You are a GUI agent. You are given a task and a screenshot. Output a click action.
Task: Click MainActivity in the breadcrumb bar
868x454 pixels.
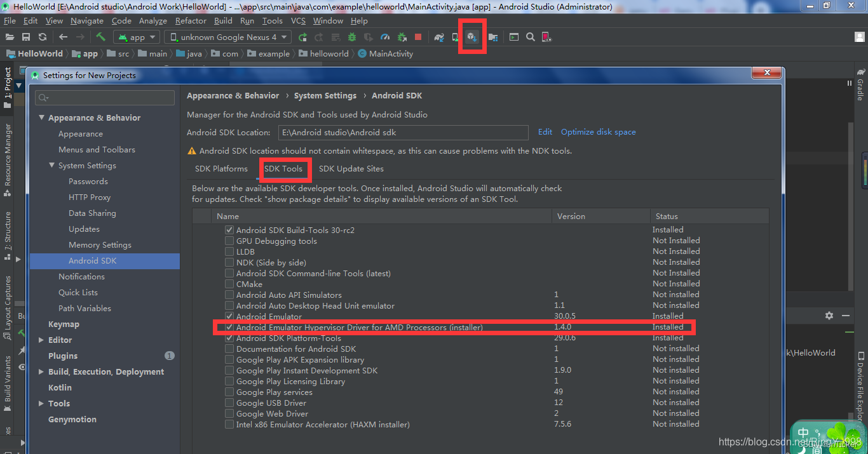pos(386,54)
